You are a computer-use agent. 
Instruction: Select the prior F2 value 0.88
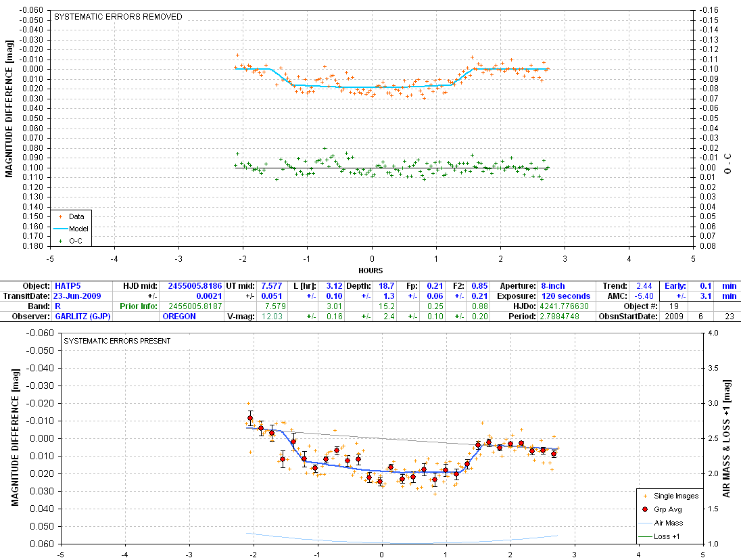click(479, 306)
